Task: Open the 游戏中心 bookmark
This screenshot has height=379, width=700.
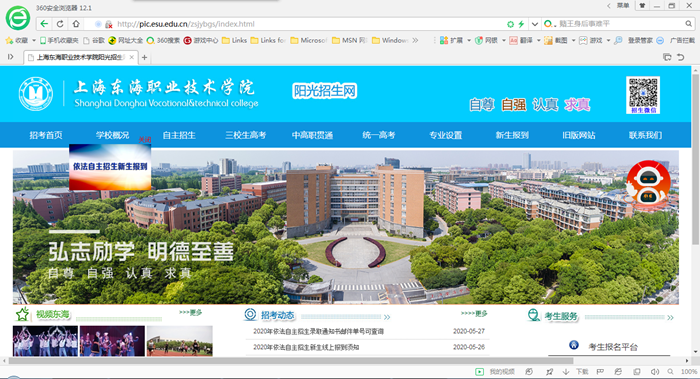Action: point(201,40)
